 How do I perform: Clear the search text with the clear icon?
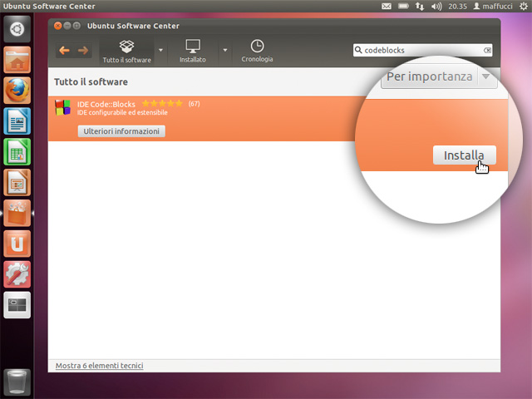click(x=488, y=50)
